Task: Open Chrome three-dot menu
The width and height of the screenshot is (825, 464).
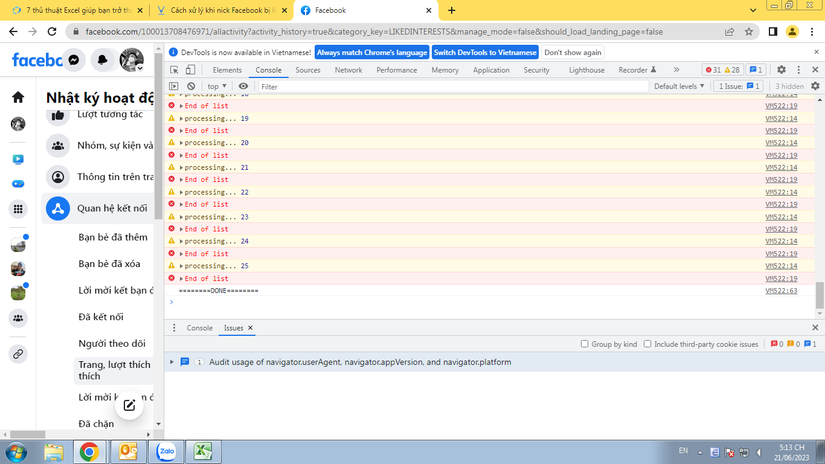Action: (x=812, y=32)
